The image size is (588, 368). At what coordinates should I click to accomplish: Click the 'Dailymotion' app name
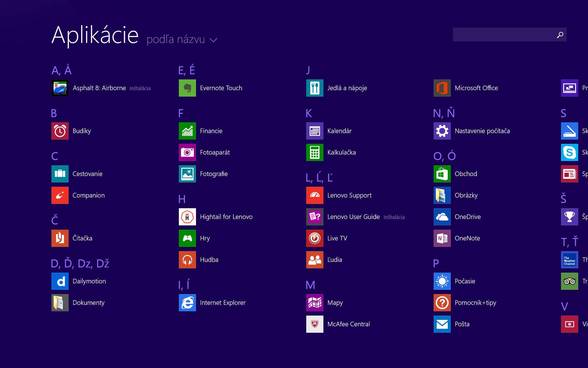coord(89,281)
